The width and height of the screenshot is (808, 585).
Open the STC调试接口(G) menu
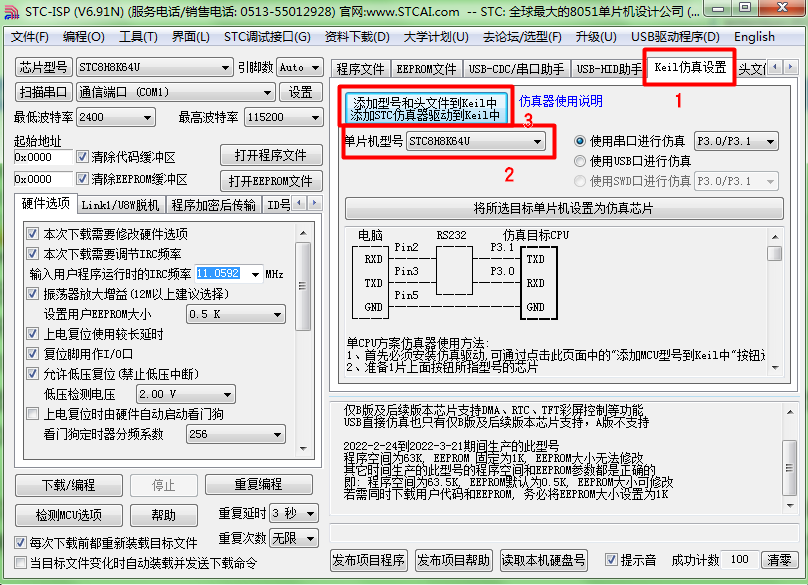pyautogui.click(x=267, y=37)
